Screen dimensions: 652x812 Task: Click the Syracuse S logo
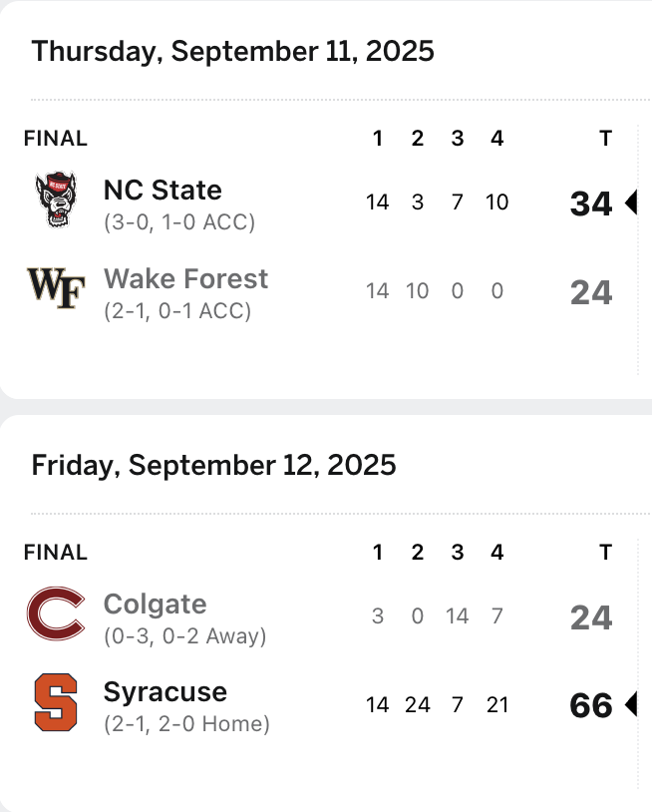point(56,702)
